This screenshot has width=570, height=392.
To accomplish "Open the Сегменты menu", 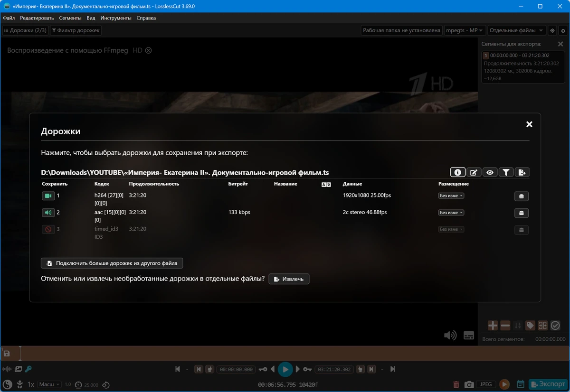I will coord(70,18).
